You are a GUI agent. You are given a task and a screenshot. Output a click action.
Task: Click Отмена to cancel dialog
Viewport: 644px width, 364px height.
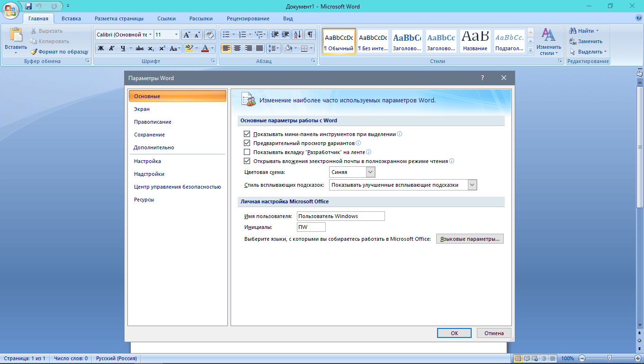(x=494, y=333)
